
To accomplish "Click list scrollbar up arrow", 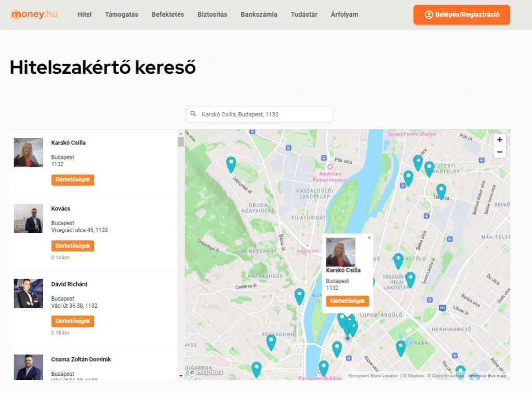I will click(x=181, y=134).
